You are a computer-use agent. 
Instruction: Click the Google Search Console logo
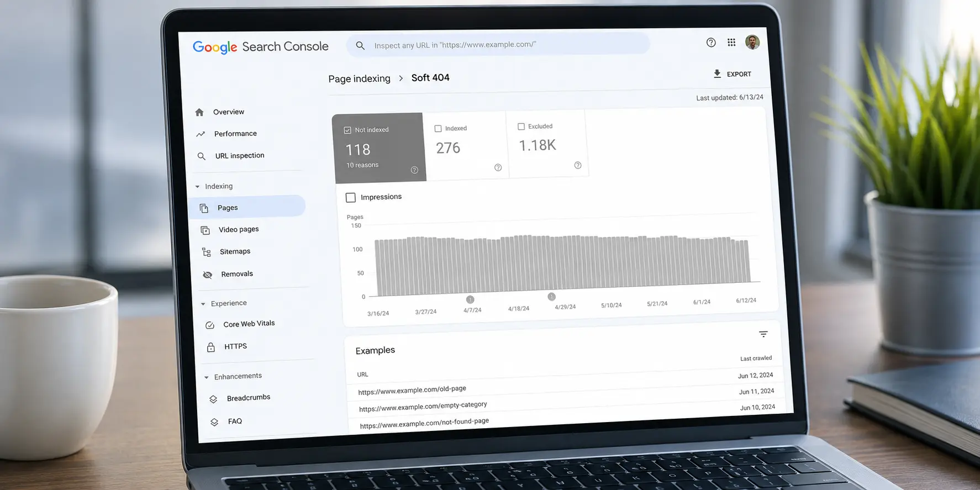(x=260, y=47)
